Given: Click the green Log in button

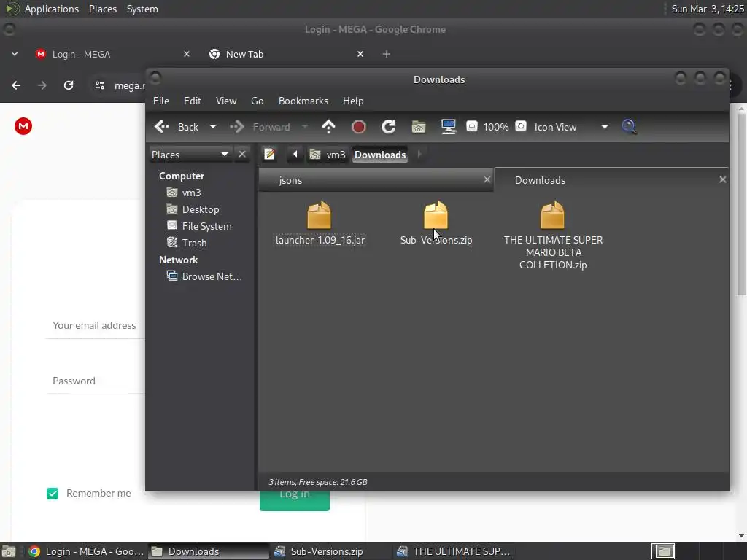Looking at the screenshot, I should [295, 501].
